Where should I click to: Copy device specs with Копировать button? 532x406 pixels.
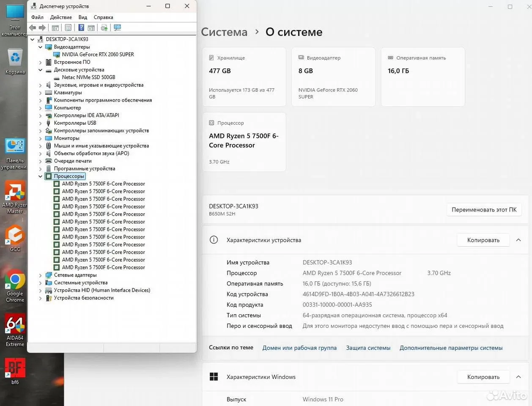tap(483, 240)
